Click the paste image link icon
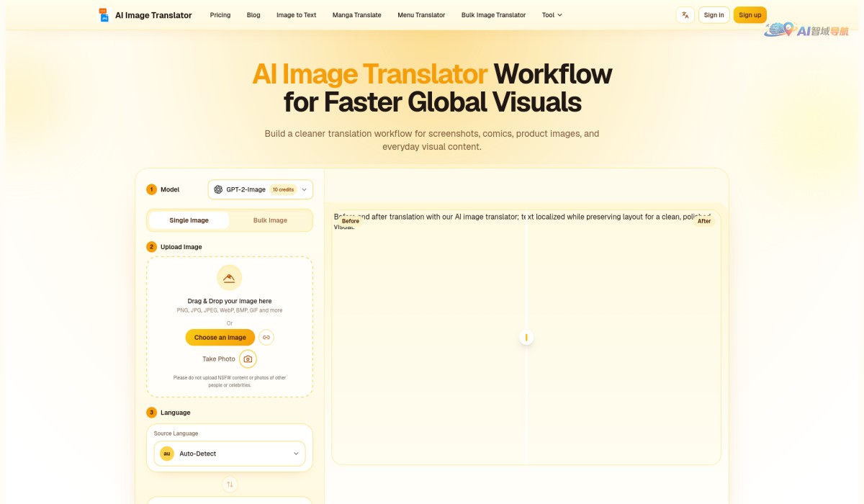 [x=266, y=337]
